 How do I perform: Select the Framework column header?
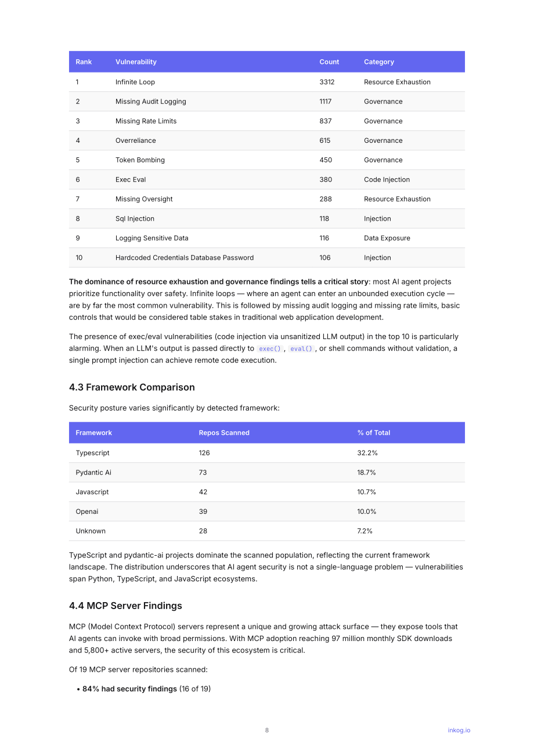(93, 433)
